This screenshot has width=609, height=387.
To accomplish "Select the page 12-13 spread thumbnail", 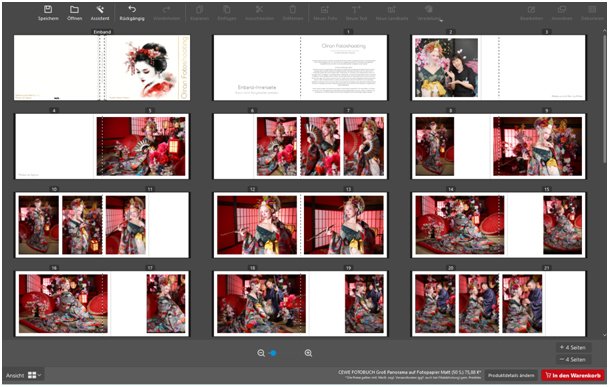I will pos(300,225).
